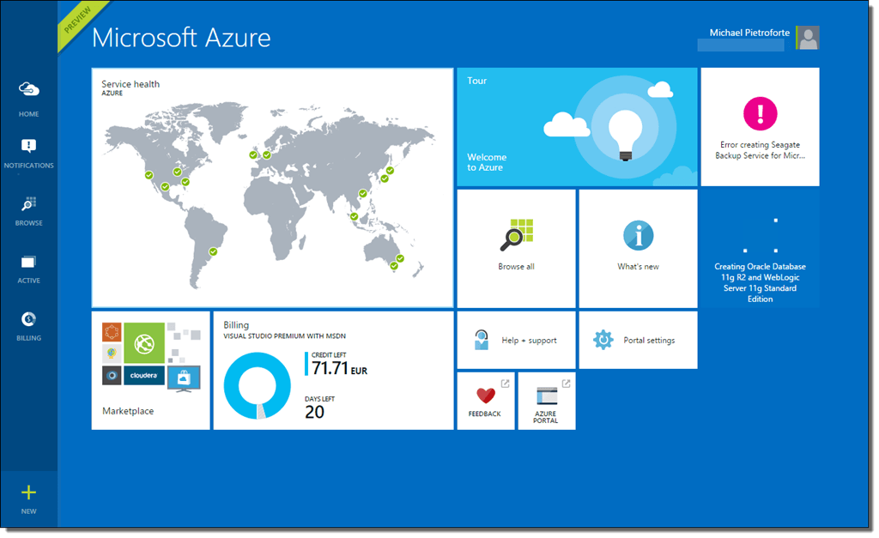879x538 pixels.
Task: Click the What's new info icon
Action: [x=638, y=235]
